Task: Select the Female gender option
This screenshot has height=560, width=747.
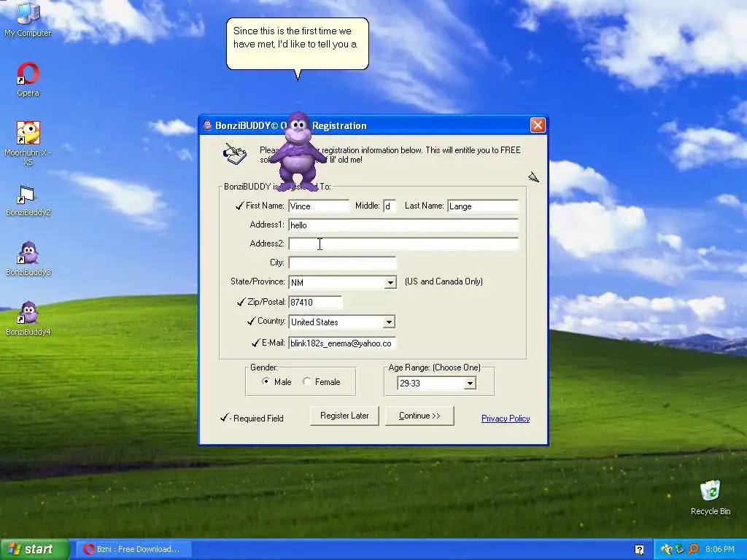Action: pyautogui.click(x=322, y=381)
